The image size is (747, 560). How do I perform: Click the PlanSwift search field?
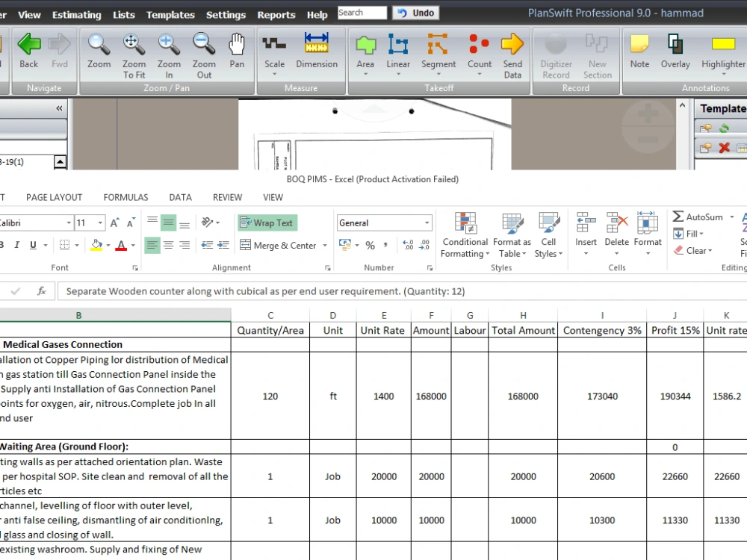[362, 12]
